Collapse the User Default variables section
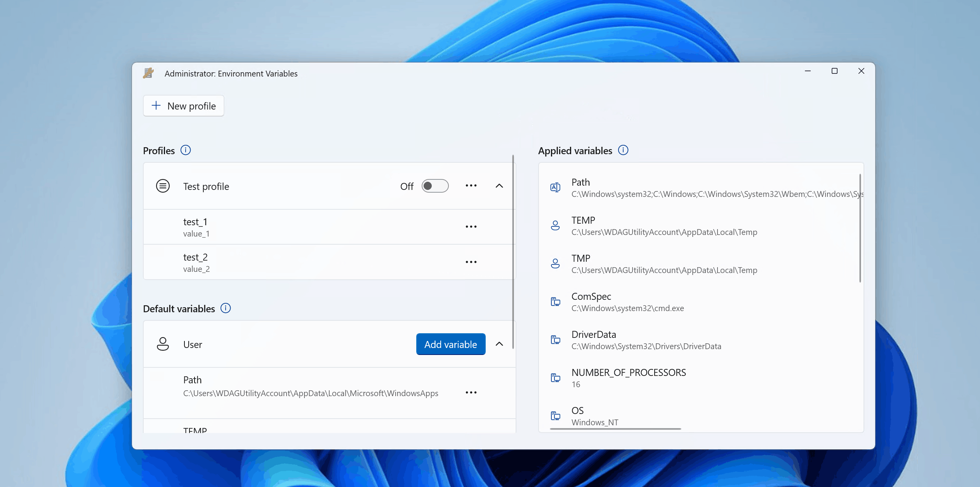 [499, 344]
